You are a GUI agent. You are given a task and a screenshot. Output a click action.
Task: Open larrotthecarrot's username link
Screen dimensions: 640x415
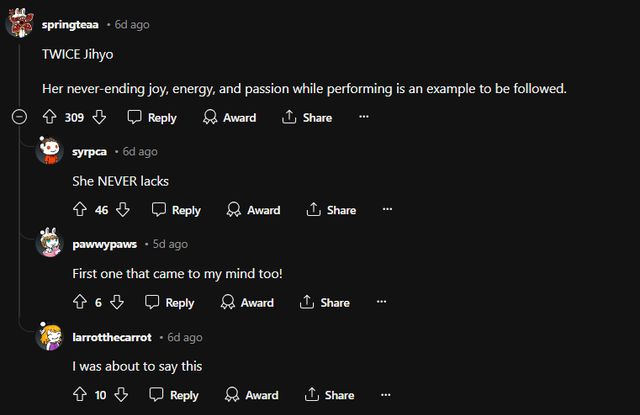112,337
